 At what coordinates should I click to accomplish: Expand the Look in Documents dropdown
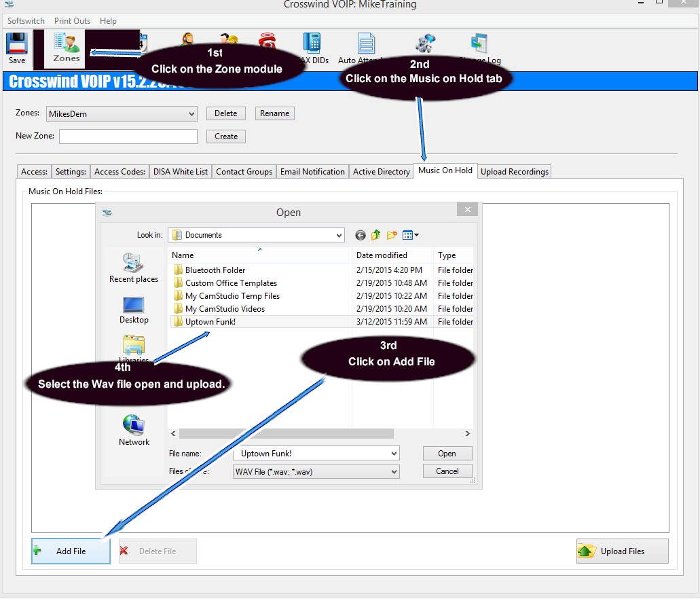coord(339,236)
